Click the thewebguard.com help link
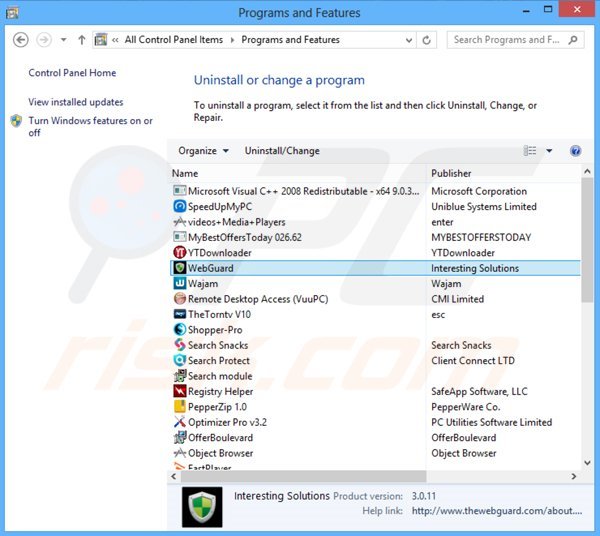 pos(497,511)
